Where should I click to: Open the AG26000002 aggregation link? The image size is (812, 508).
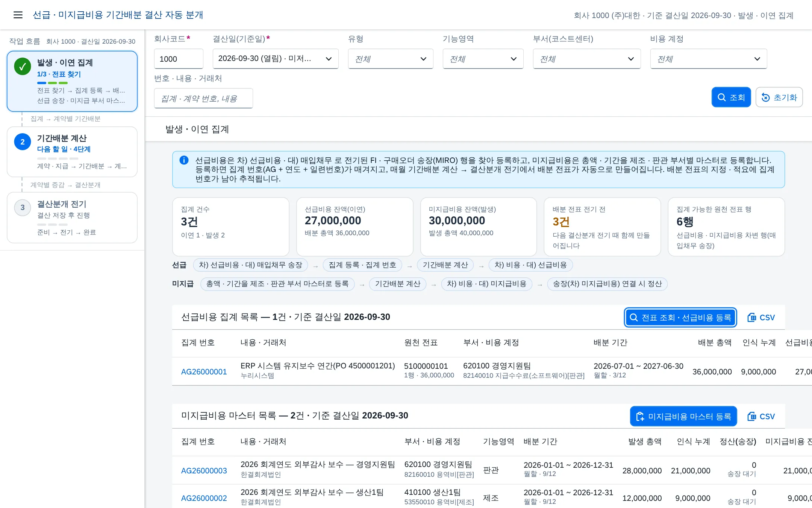[204, 498]
